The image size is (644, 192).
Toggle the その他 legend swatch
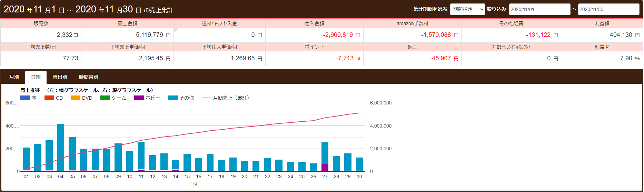pos(172,98)
